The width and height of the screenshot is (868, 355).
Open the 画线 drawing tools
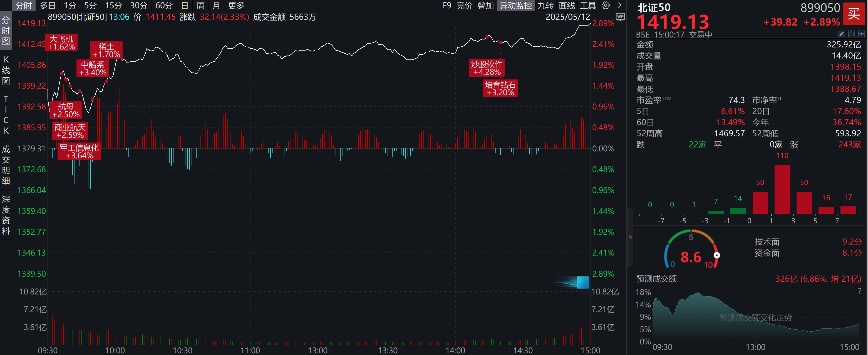click(x=567, y=5)
